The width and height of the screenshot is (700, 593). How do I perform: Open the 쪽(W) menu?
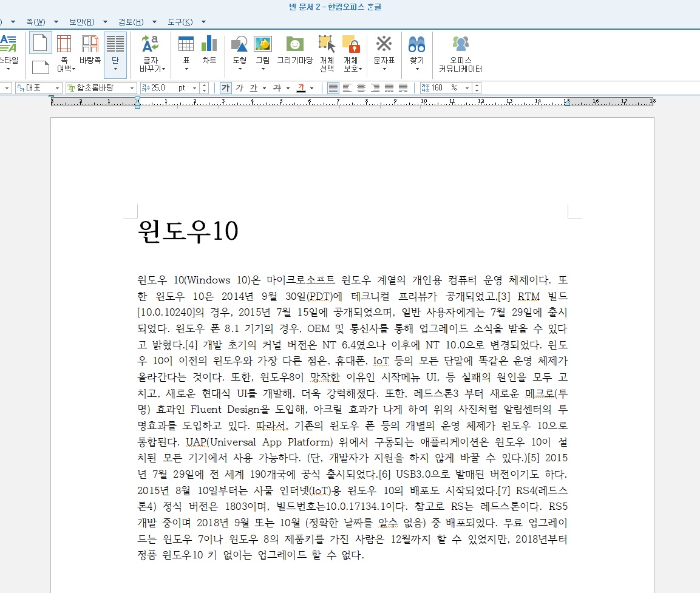click(36, 22)
